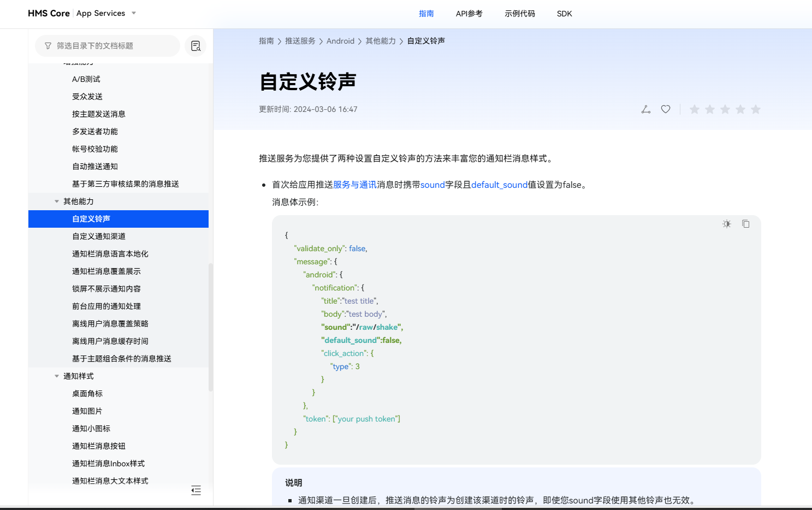Viewport: 812px width, 510px height.
Task: Rate the page one star
Action: click(x=695, y=109)
